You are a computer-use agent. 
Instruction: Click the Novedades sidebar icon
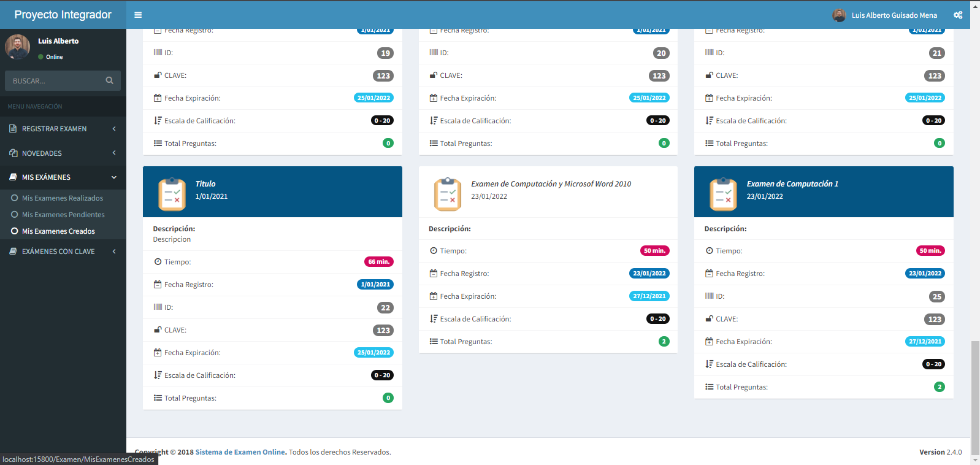13,153
